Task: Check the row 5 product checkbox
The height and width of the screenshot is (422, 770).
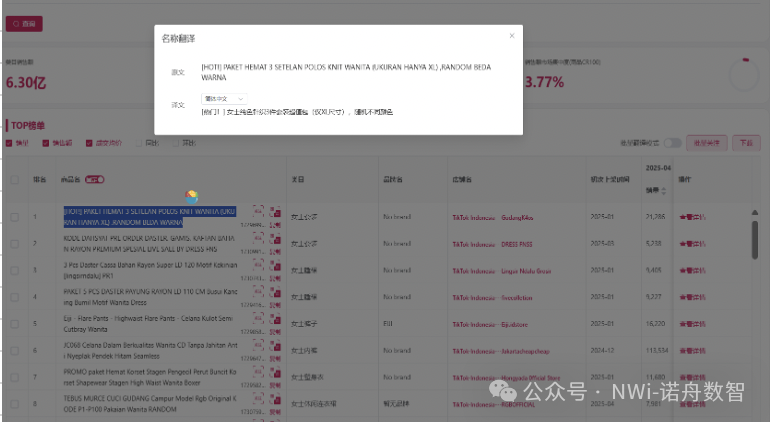Action: point(14,324)
